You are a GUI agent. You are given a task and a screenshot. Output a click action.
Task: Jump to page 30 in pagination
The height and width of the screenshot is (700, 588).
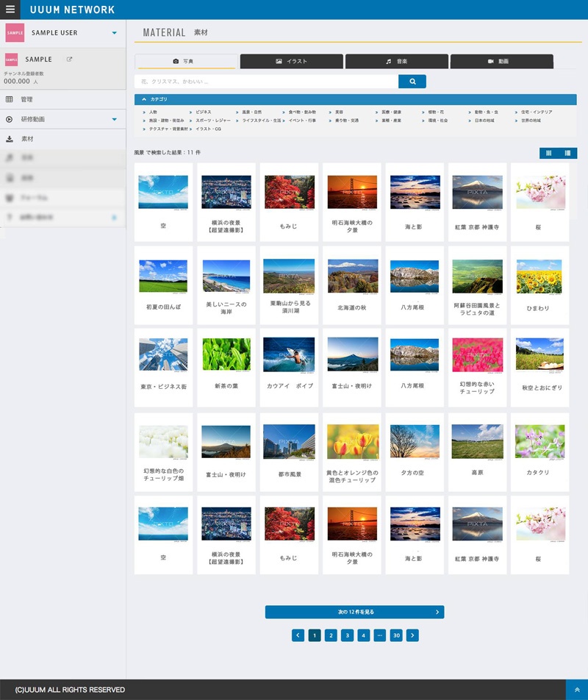pos(396,635)
